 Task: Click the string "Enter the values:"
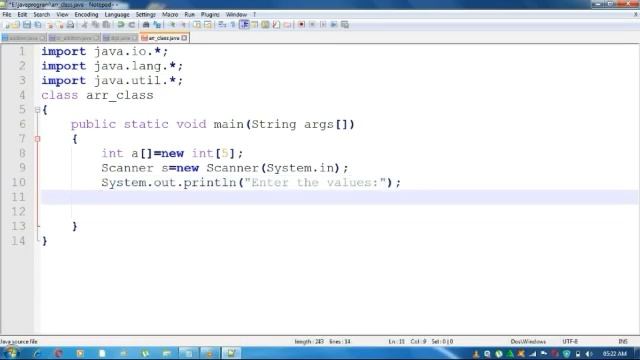click(315, 182)
